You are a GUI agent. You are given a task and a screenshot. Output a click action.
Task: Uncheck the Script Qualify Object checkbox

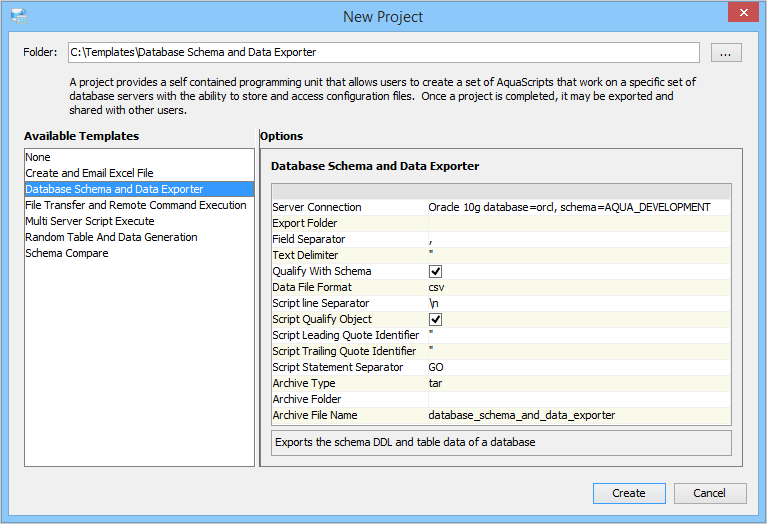tap(436, 319)
